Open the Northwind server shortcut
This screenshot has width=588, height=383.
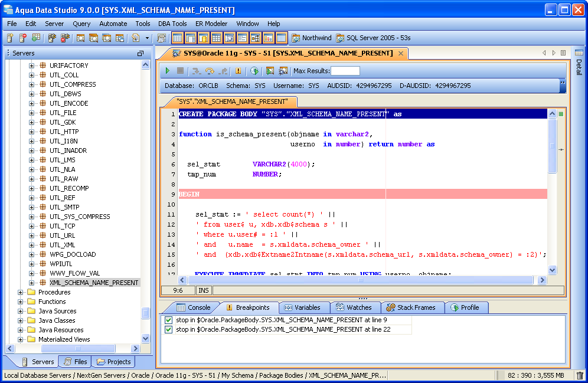pos(311,38)
